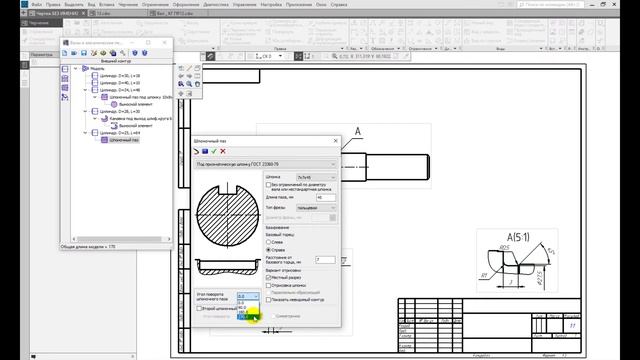Image resolution: width=640 pixels, height=360 pixels.
Task: Open the 'Вид' menu
Action: click(91, 4)
